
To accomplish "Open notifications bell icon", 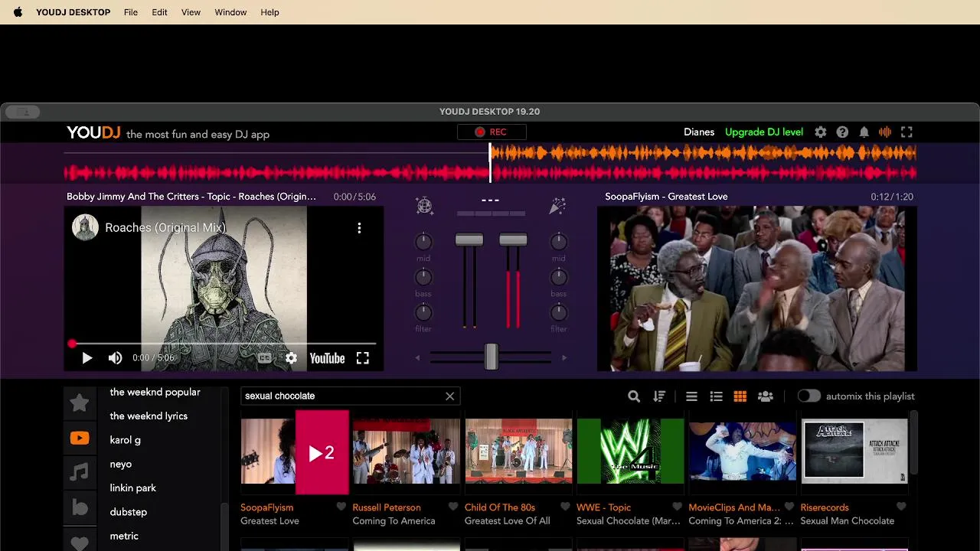I will point(864,132).
